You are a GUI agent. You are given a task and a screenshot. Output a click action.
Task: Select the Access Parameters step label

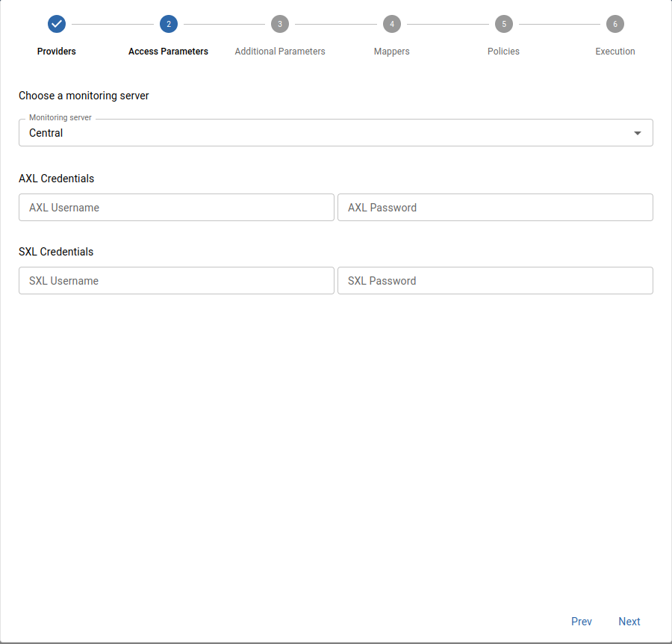click(x=169, y=52)
